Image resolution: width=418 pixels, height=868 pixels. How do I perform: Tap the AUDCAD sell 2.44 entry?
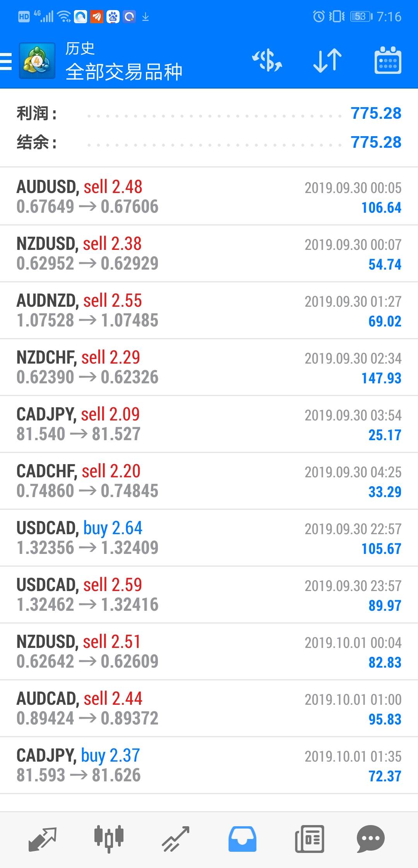tap(209, 708)
